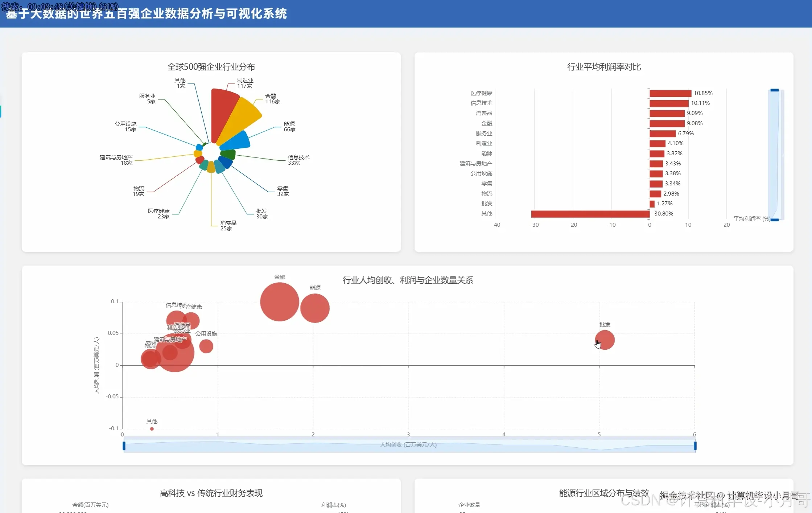
Task: Click the 全球500强企业行业分布 chart title
Action: pos(211,67)
